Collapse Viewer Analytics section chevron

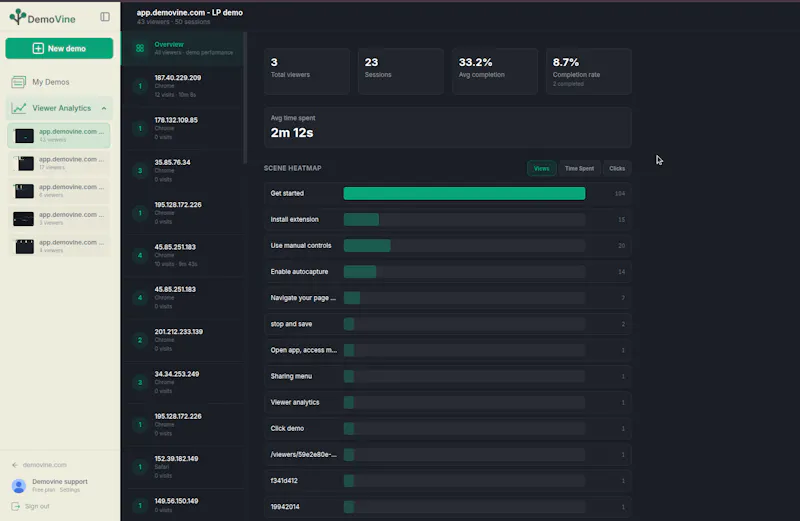click(x=104, y=108)
